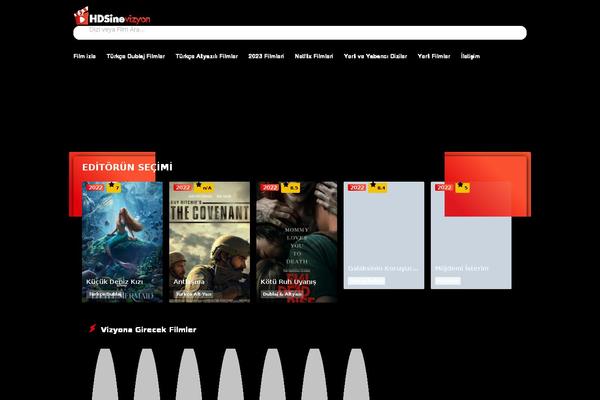Click the EDİTÖRÜN SEÇİMİ heading
Screen dimensions: 600x400
(127, 167)
